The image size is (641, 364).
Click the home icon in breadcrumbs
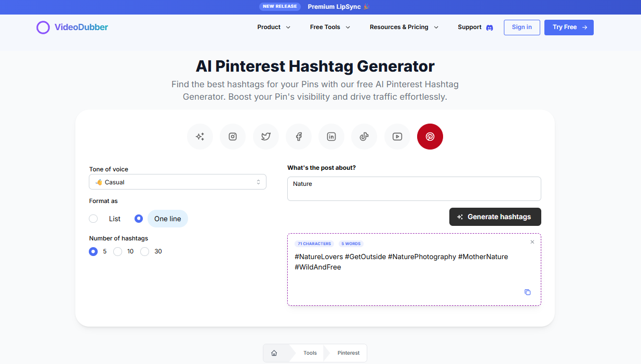274,353
